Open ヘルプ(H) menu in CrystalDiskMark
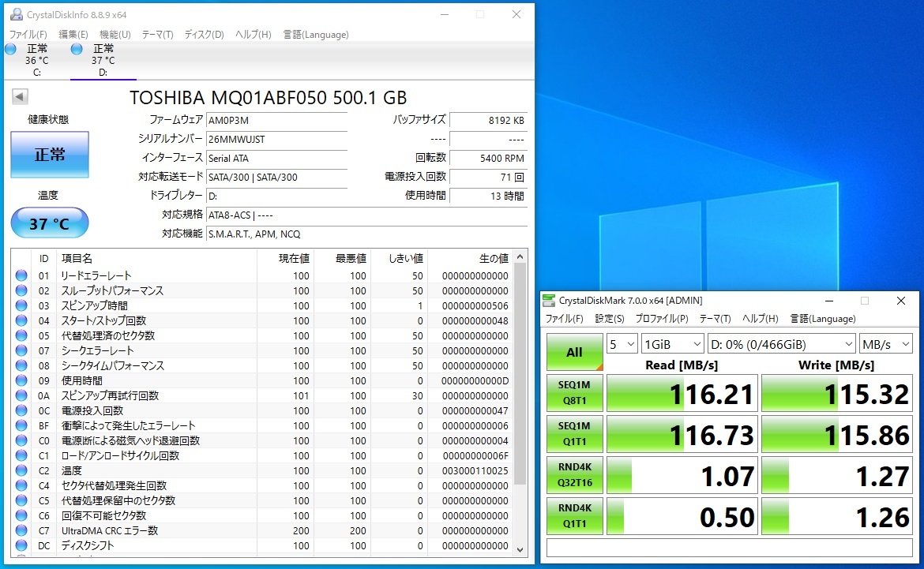 (x=761, y=319)
